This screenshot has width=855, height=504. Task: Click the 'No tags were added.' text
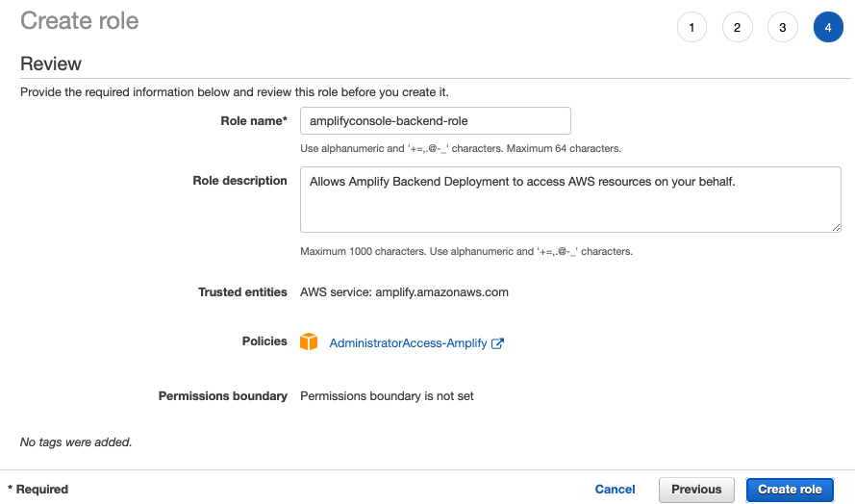point(76,442)
